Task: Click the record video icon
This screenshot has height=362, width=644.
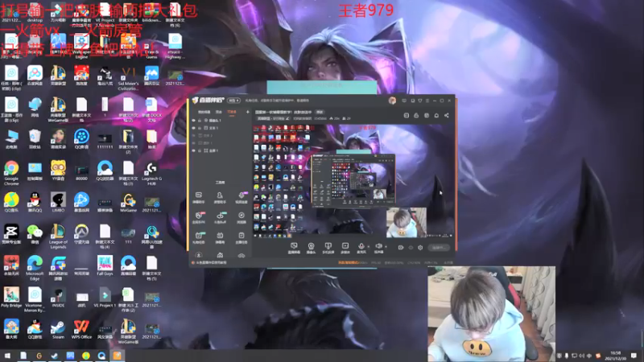Action: [400, 248]
